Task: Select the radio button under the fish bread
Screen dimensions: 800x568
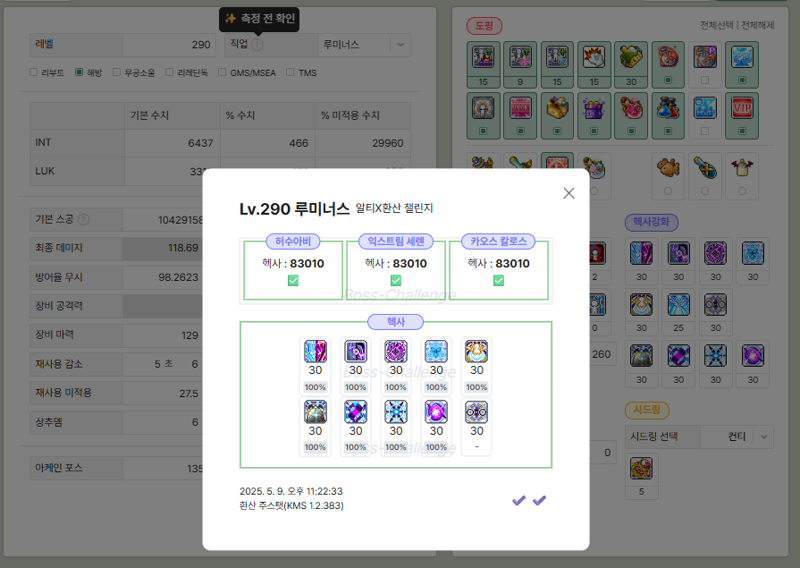Action: coord(668,191)
